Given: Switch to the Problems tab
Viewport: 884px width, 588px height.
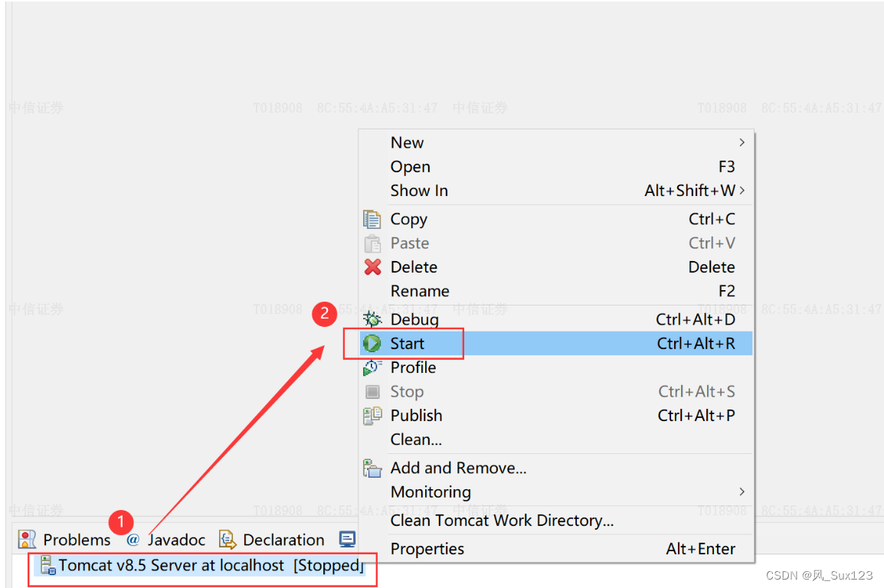Looking at the screenshot, I should click(x=64, y=540).
